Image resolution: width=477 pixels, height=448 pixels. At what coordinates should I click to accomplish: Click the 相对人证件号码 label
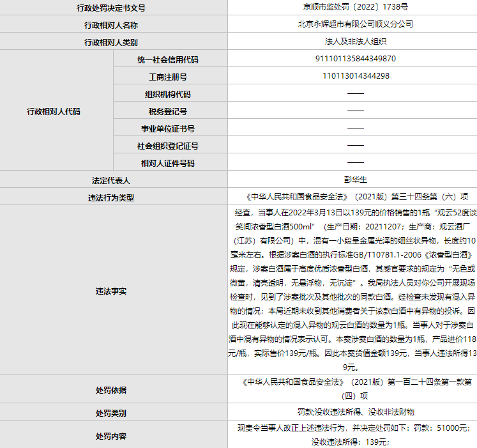[167, 164]
